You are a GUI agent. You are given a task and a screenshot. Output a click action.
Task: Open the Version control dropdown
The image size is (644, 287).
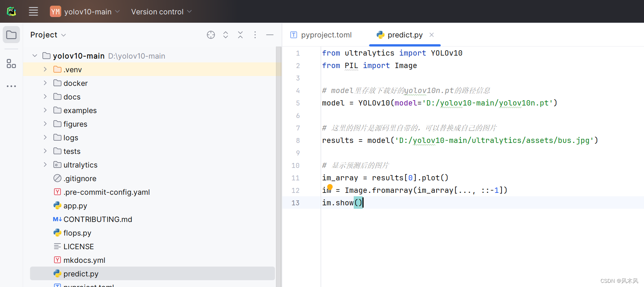pos(162,12)
